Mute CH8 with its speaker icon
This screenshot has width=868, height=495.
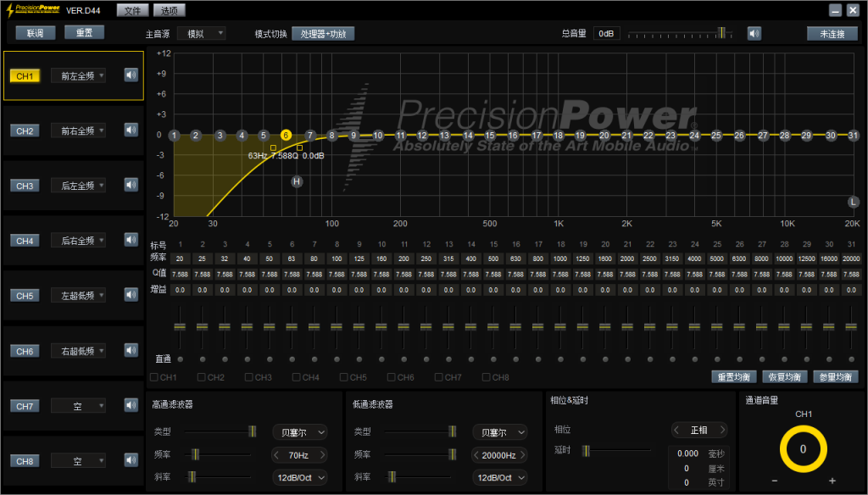[131, 460]
